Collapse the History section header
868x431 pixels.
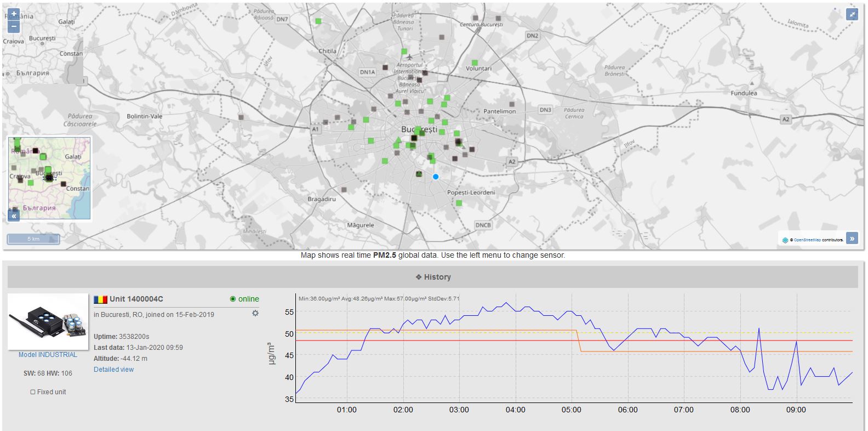click(x=433, y=277)
